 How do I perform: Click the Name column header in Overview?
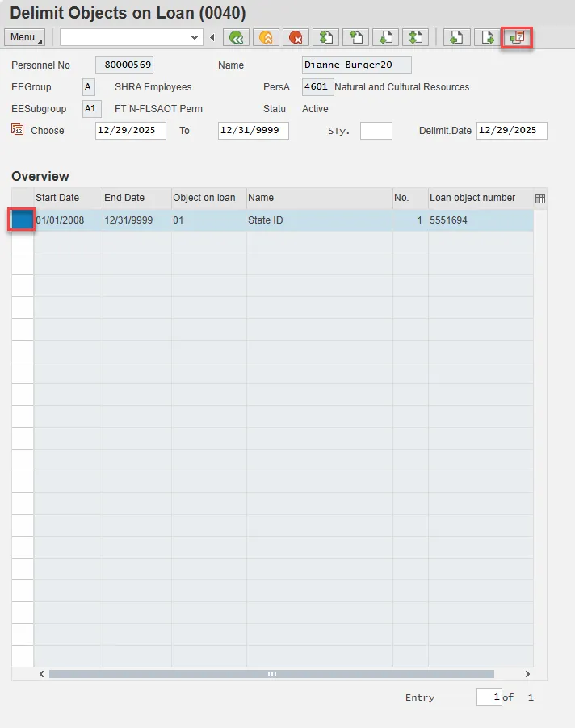[x=320, y=198]
